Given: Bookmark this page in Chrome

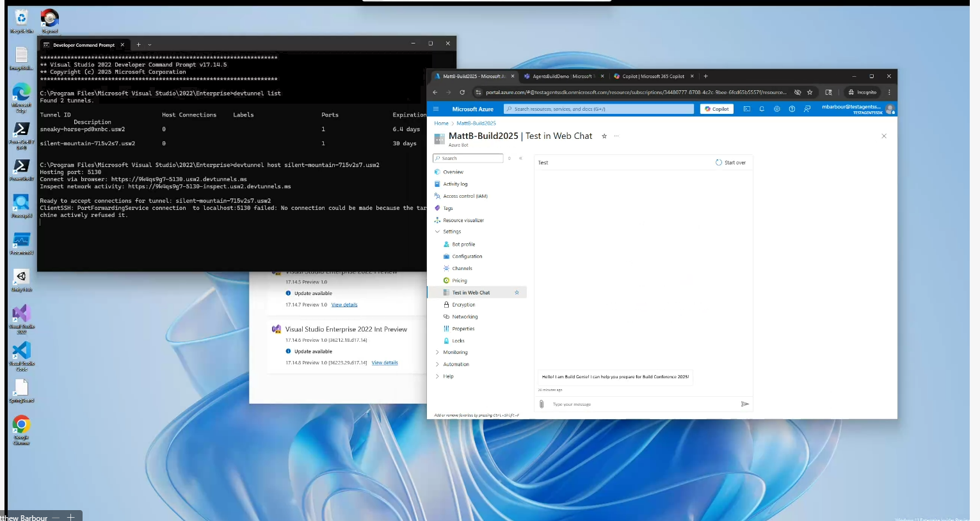Looking at the screenshot, I should click(x=810, y=92).
